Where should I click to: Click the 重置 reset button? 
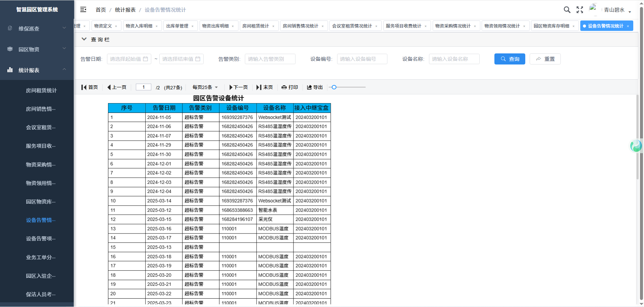(x=545, y=59)
